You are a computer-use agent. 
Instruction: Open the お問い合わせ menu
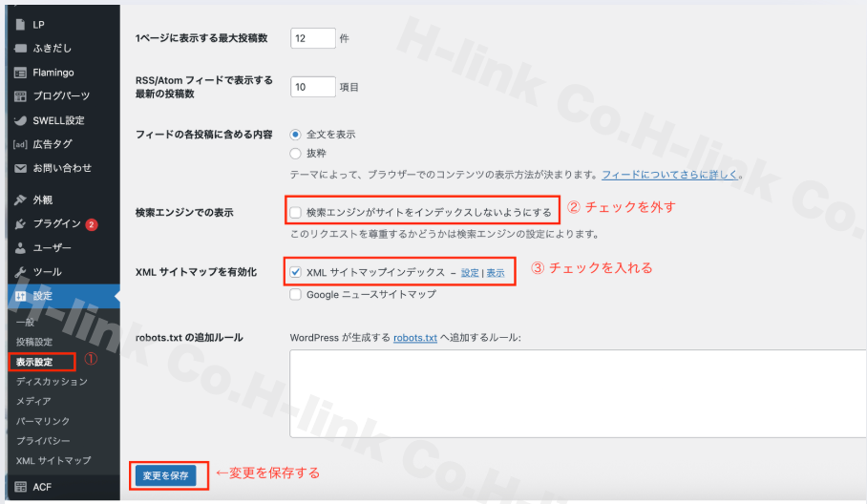click(62, 168)
